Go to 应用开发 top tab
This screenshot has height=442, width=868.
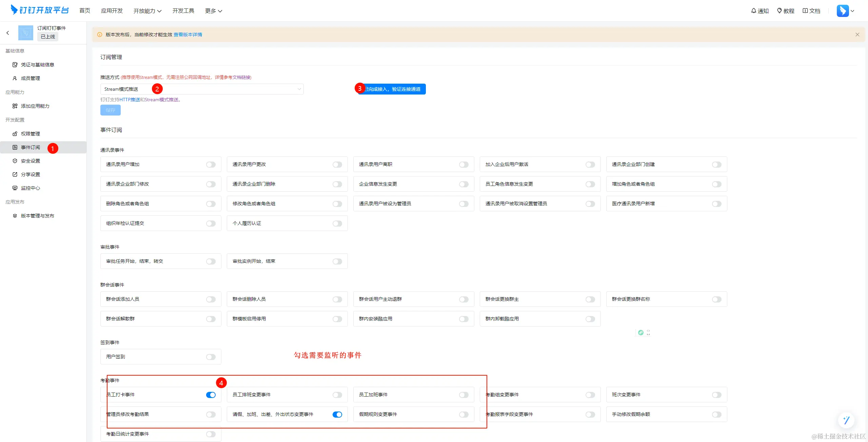[x=112, y=11]
